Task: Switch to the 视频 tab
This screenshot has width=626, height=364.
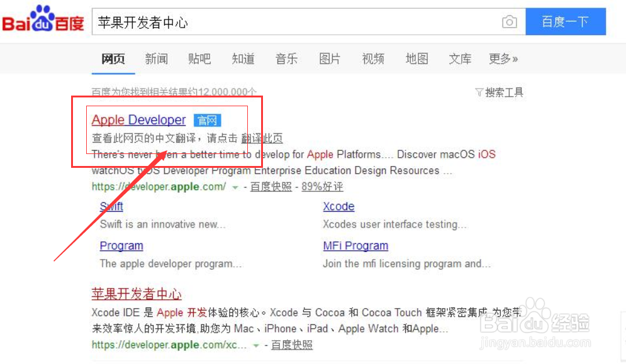Action: 373,59
